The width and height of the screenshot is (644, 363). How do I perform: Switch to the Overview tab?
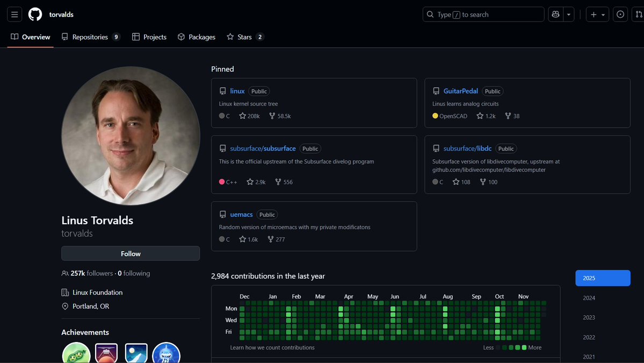tap(31, 37)
